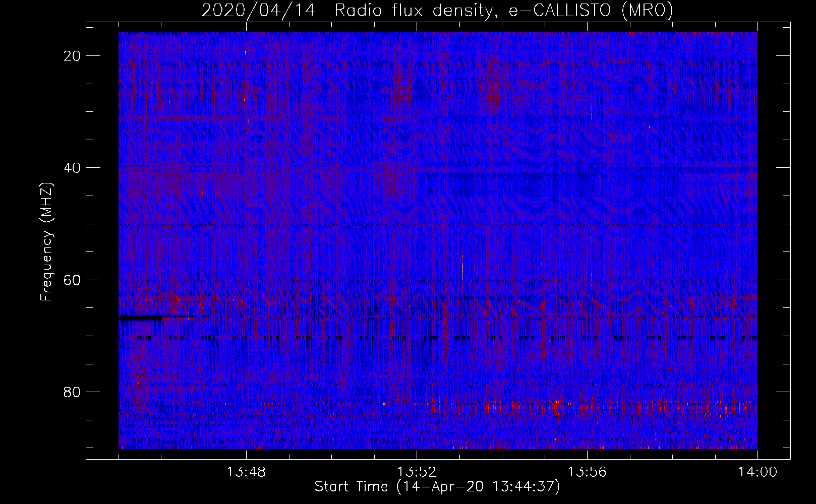The image size is (816, 504).
Task: Click the 13:48 time tick label
Action: tap(246, 472)
